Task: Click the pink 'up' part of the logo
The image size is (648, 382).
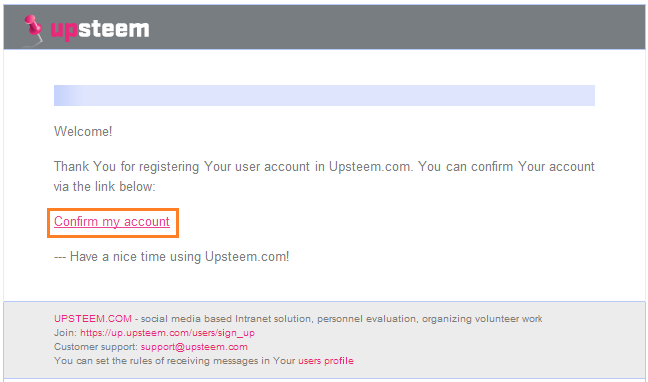Action: click(x=64, y=30)
